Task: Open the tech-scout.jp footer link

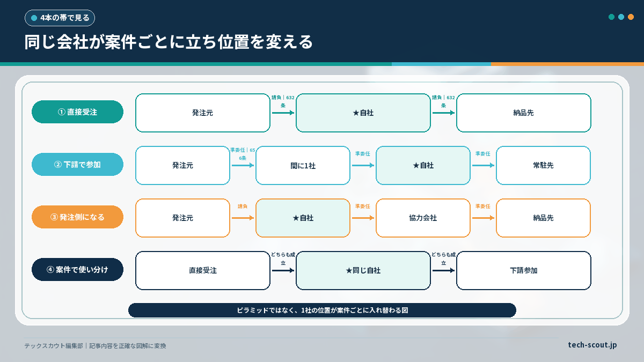Action: pos(592,345)
